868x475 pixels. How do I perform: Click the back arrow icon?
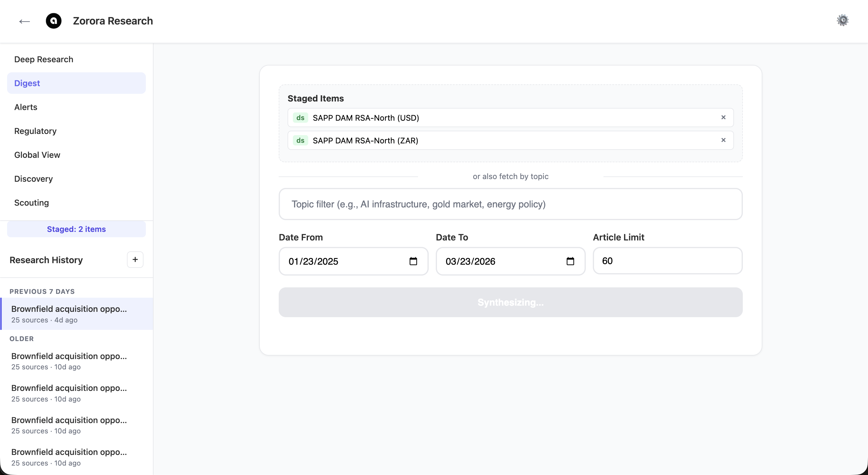[x=24, y=22]
